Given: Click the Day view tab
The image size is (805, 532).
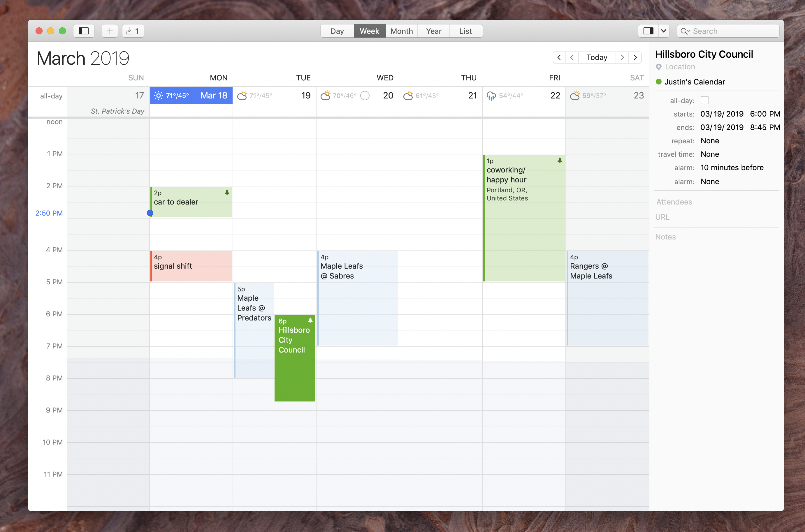Looking at the screenshot, I should coord(337,30).
